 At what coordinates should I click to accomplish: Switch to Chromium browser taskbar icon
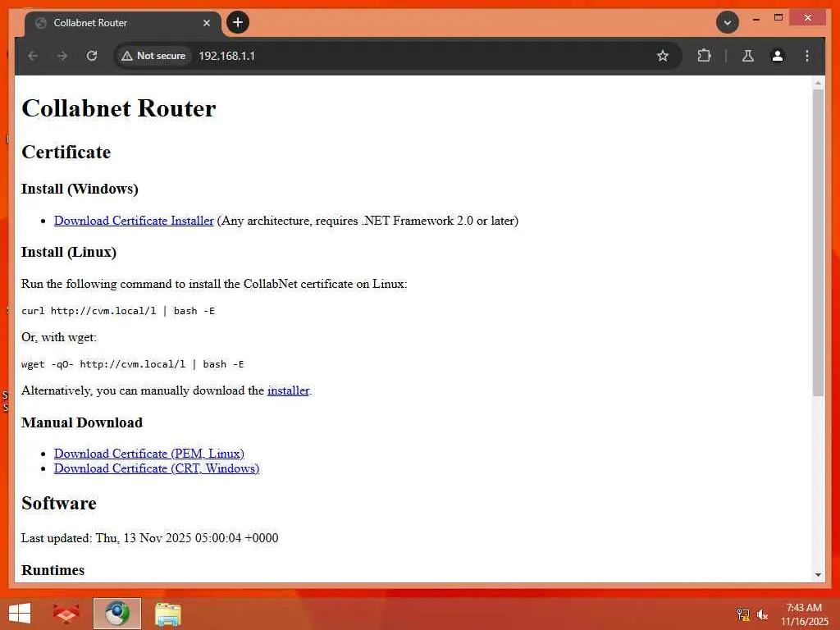click(117, 614)
